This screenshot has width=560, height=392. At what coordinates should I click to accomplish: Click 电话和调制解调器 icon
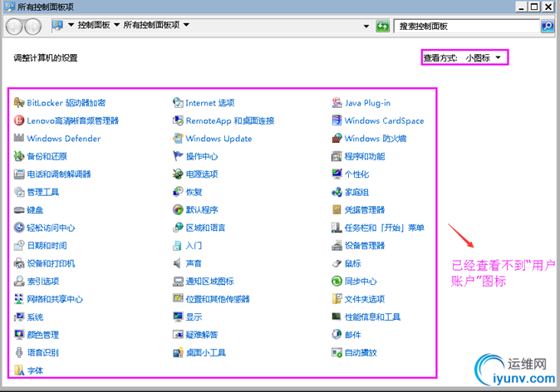pyautogui.click(x=19, y=174)
